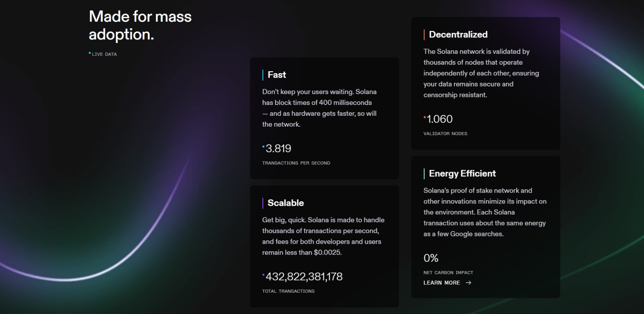Click the Energy Efficient card heading
The width and height of the screenshot is (644, 314).
[x=462, y=174]
